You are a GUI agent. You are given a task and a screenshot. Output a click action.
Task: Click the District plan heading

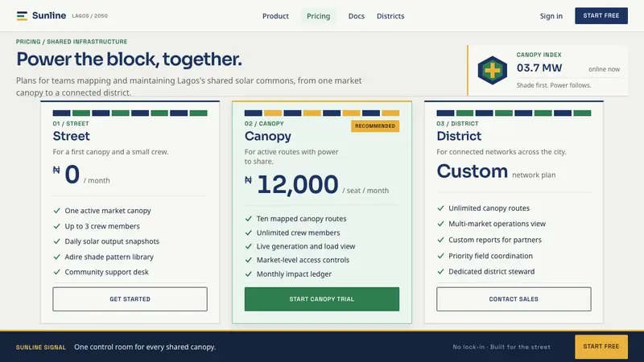(x=459, y=136)
